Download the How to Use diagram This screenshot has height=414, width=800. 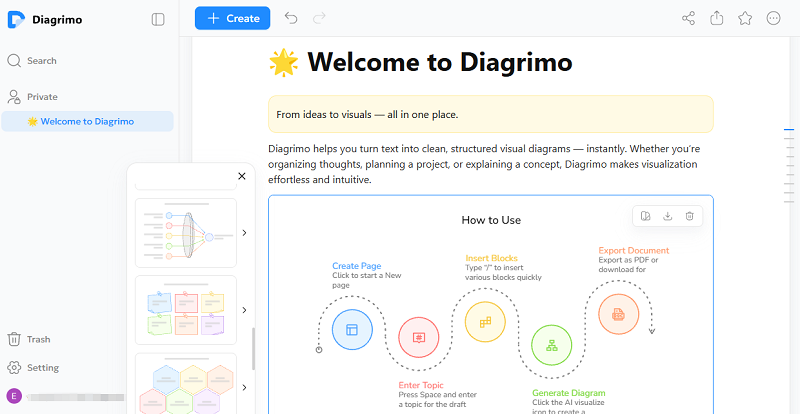(667, 216)
